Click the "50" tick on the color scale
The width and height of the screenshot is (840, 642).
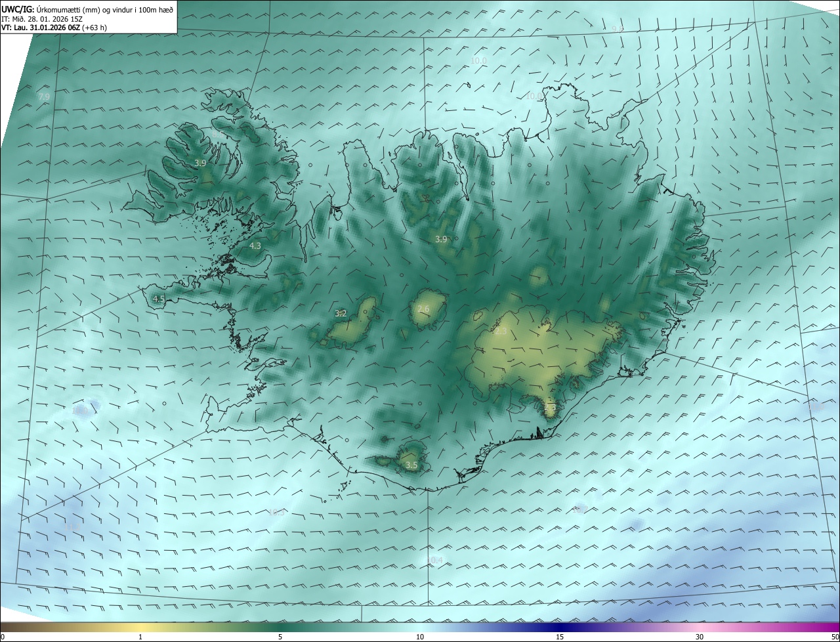[x=835, y=637]
